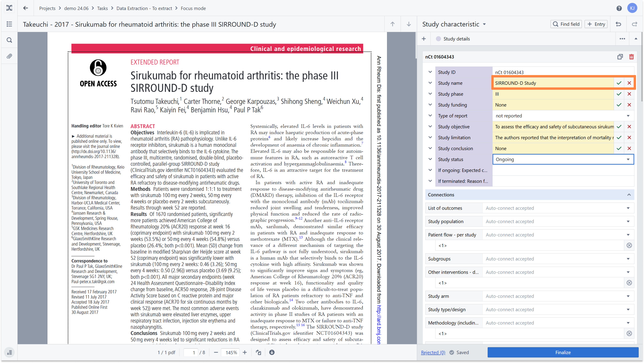This screenshot has width=644, height=363.
Task: Go to demo 24.06 breadcrumb
Action: pyautogui.click(x=76, y=8)
